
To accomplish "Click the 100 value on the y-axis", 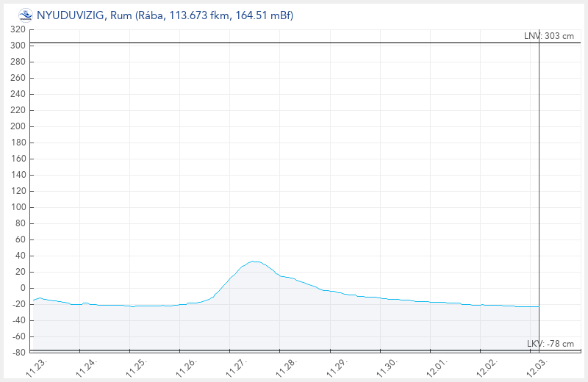I will (18, 207).
